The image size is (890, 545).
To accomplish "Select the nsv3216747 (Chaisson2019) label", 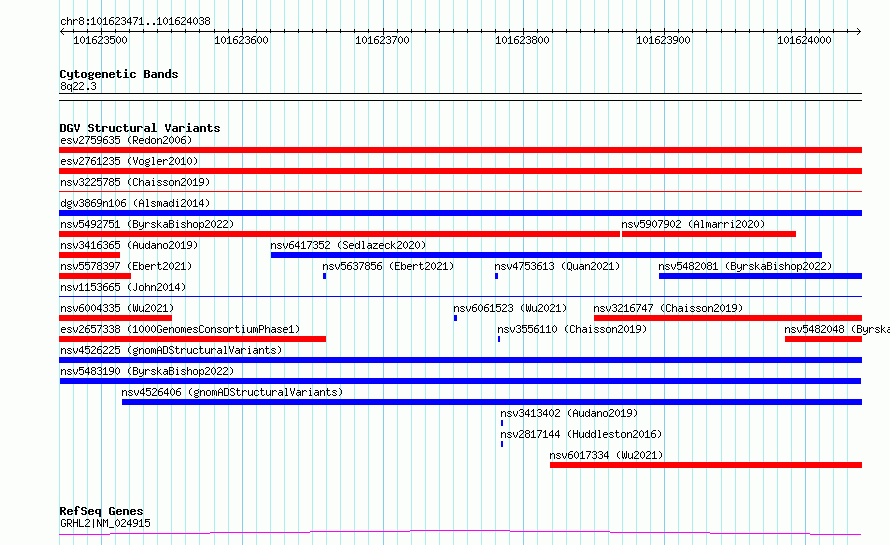I will (x=669, y=308).
